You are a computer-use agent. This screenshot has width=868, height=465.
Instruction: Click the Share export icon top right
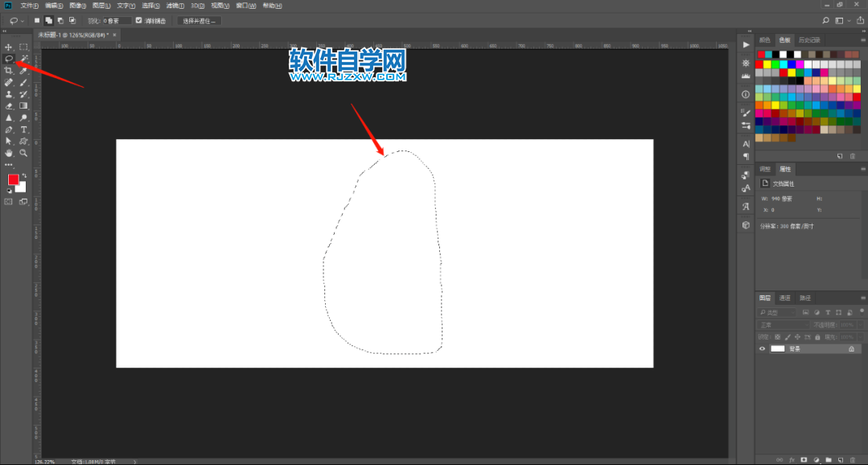coord(858,20)
